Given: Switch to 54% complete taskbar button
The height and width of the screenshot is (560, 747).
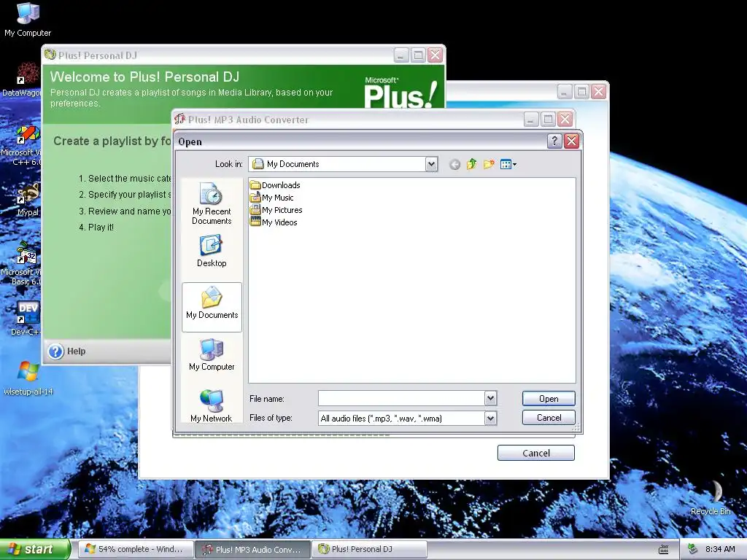Looking at the screenshot, I should (x=135, y=549).
